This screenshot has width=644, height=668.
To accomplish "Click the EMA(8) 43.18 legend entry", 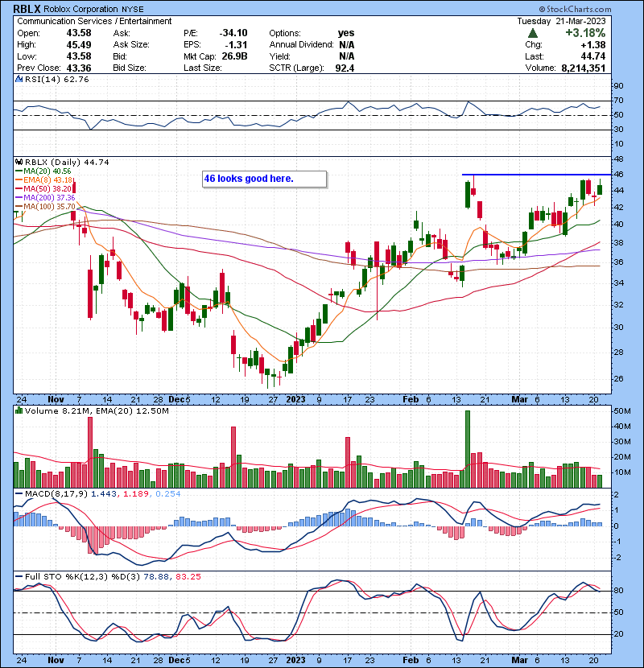I will pos(44,179).
